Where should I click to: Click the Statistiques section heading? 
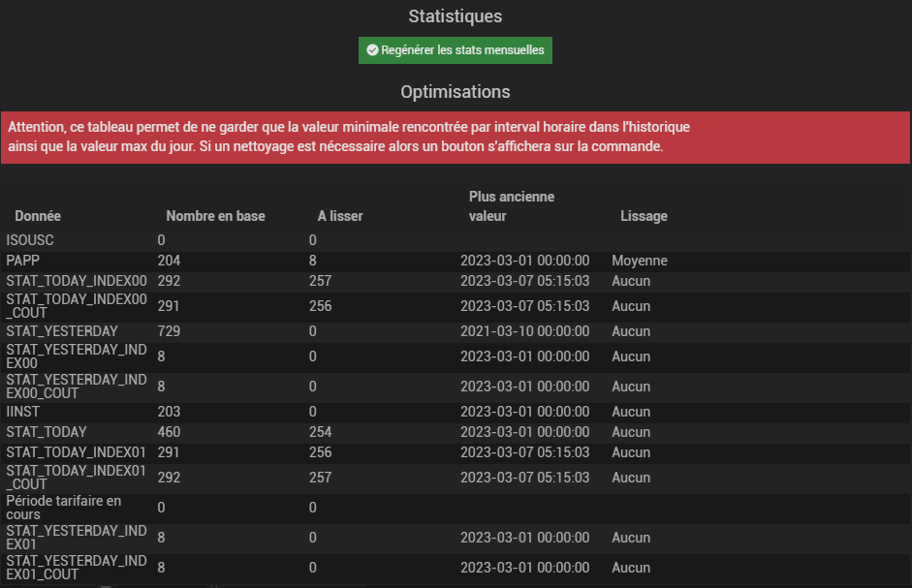pyautogui.click(x=455, y=16)
